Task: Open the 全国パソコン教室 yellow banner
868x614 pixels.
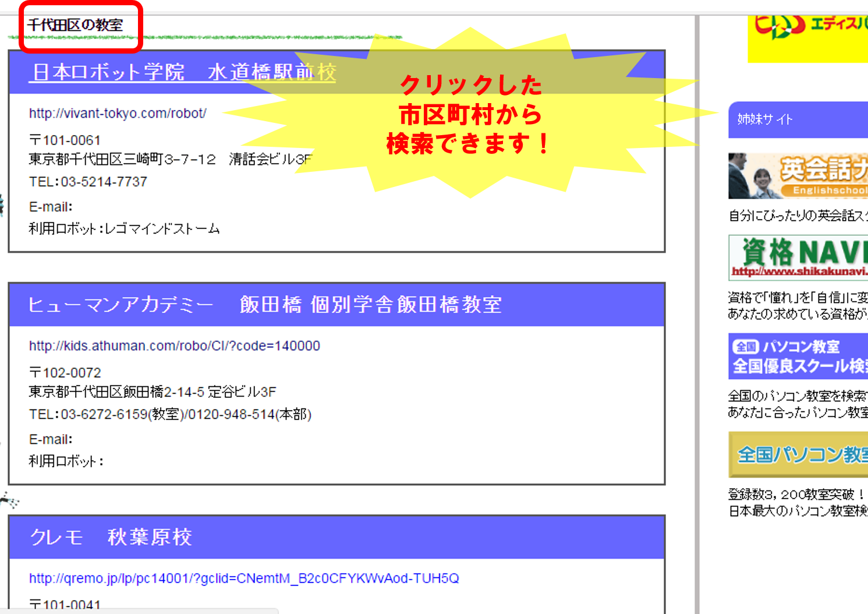Action: [798, 454]
